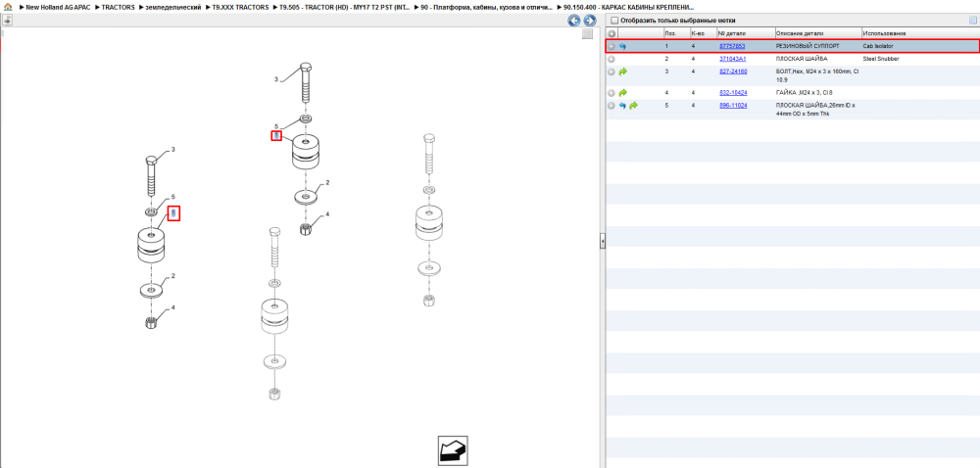Expand row 827-24160 with its plus icon
The width and height of the screenshot is (980, 468).
click(612, 72)
